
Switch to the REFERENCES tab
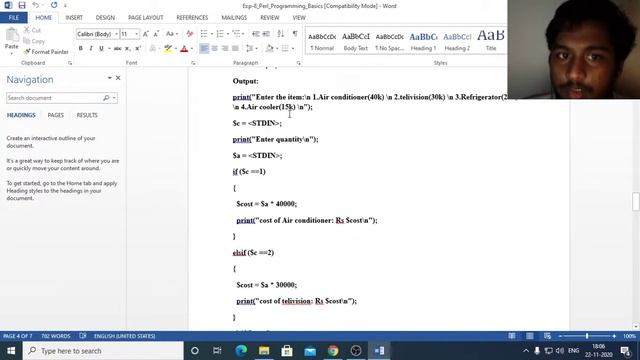[192, 18]
